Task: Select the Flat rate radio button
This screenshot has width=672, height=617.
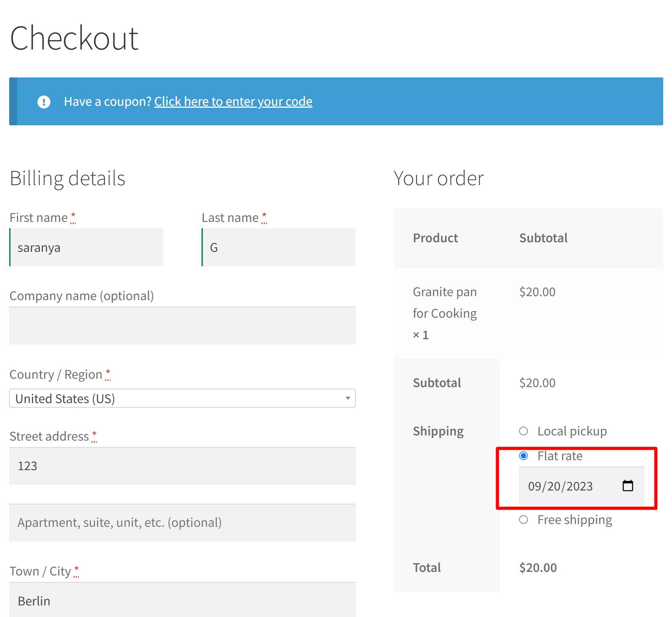Action: click(523, 455)
